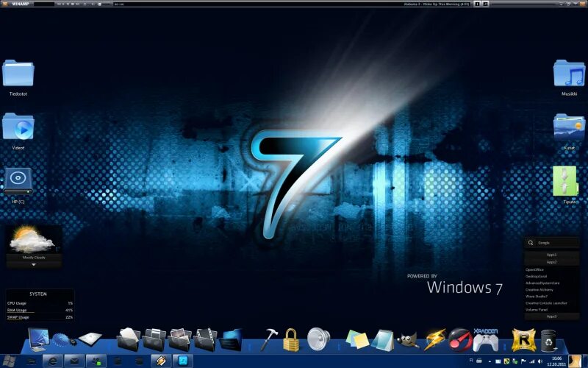
Task: Launch Xpadder gamepad icon in dock
Action: coord(486,340)
